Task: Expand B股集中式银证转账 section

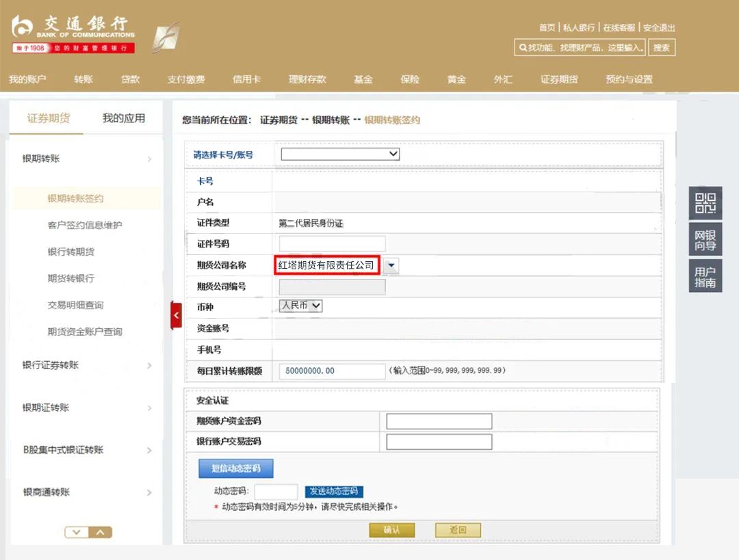Action: (x=87, y=450)
